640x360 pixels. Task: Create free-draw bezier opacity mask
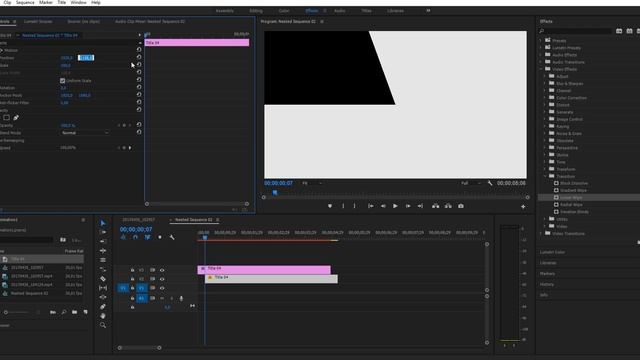click(16, 118)
